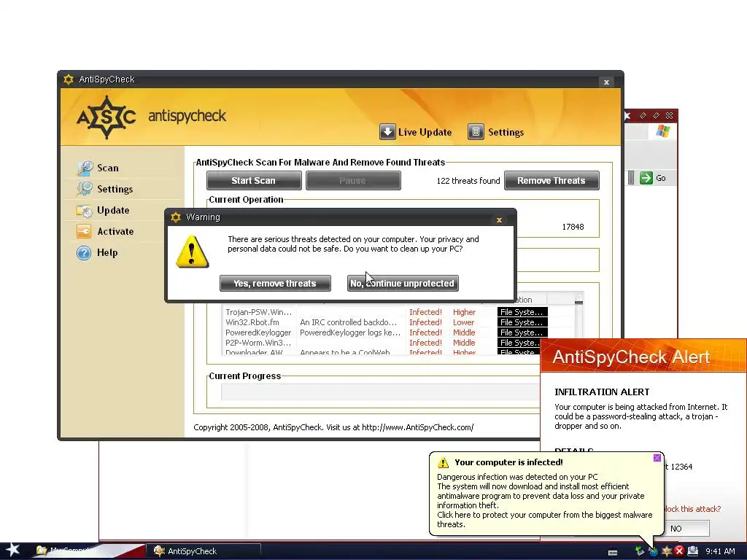
Task: Switch to My Computer taskbar item
Action: point(66,551)
